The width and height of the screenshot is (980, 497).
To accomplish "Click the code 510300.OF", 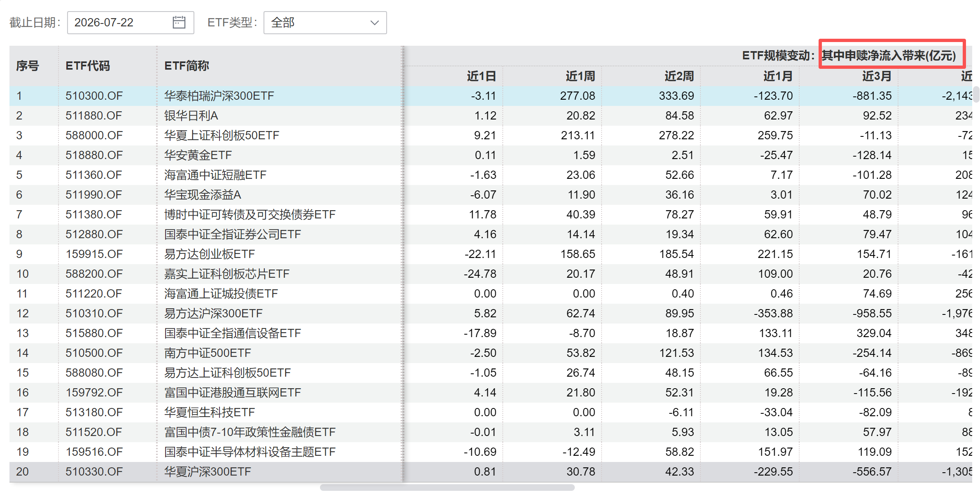I will [94, 96].
